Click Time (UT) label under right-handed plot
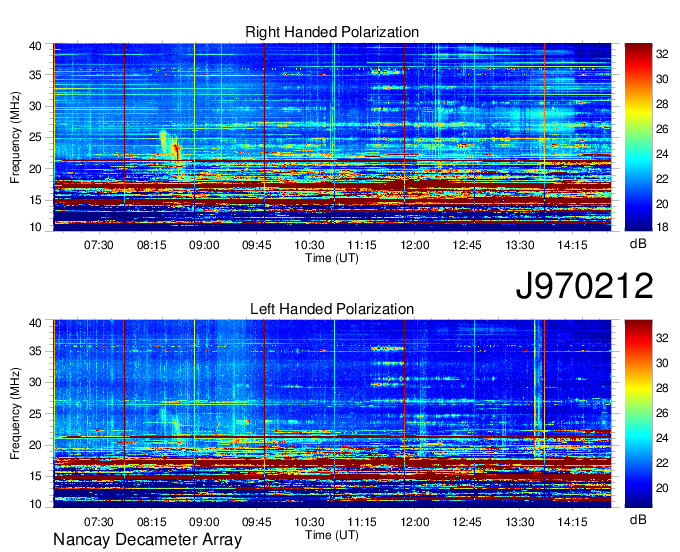 click(x=332, y=258)
